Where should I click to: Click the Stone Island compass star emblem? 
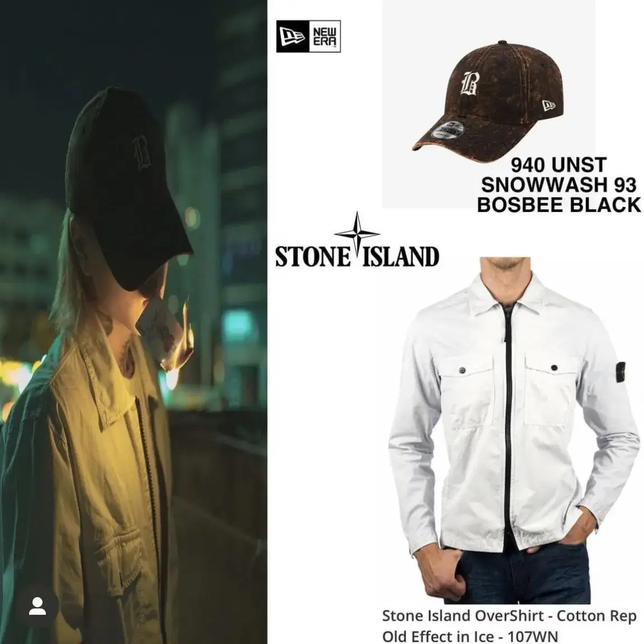357,232
